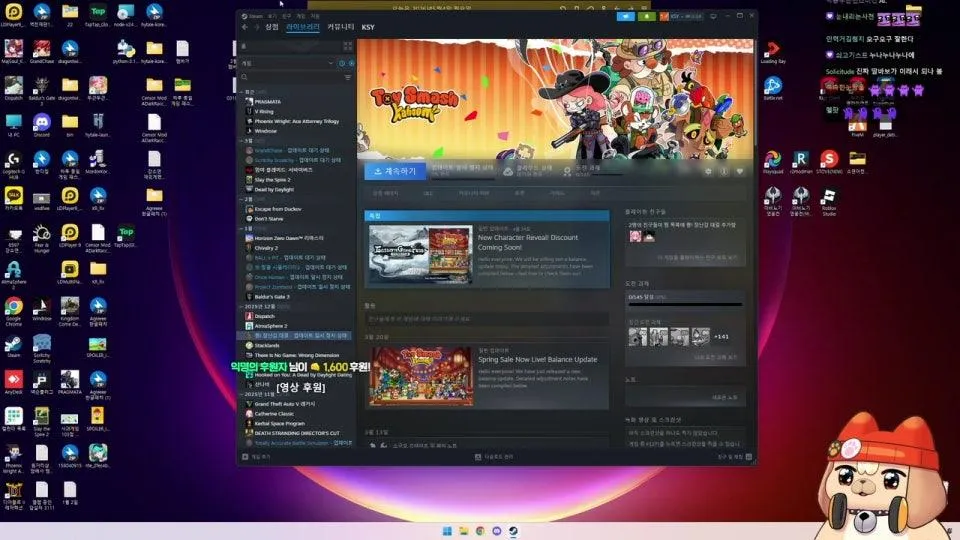The height and width of the screenshot is (540, 960).
Task: Open Roblox Studio desktop icon
Action: (829, 202)
